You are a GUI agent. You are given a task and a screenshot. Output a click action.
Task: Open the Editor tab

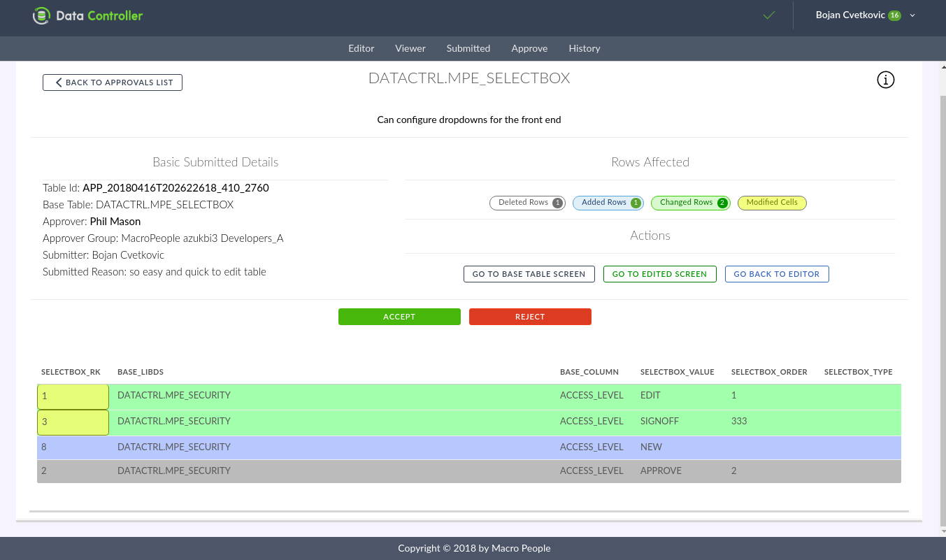point(361,48)
